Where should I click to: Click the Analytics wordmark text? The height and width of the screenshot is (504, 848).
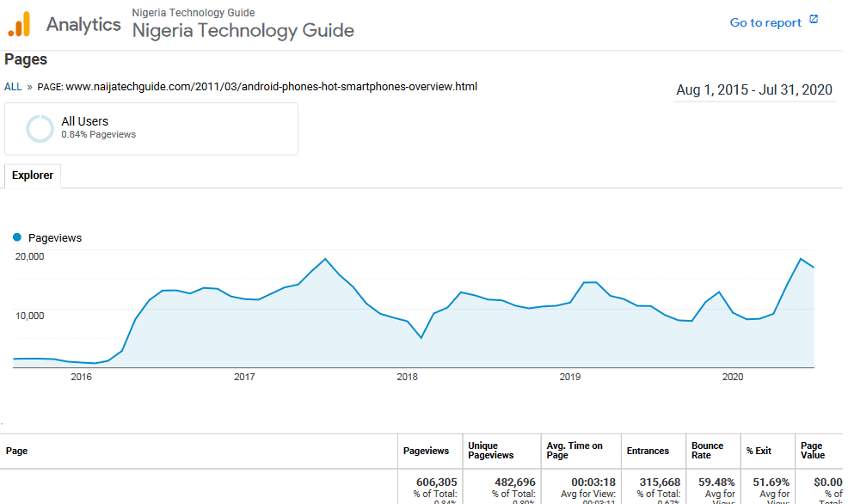(83, 24)
